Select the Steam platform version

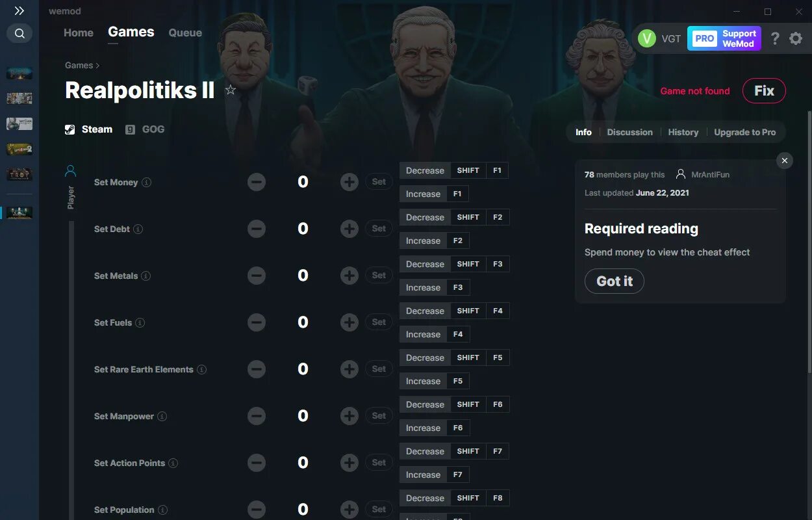point(88,129)
